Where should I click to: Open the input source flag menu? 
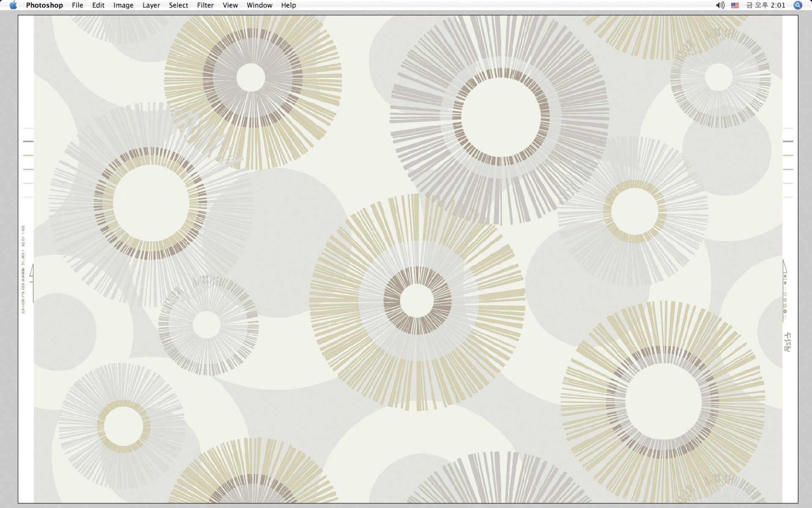point(735,5)
